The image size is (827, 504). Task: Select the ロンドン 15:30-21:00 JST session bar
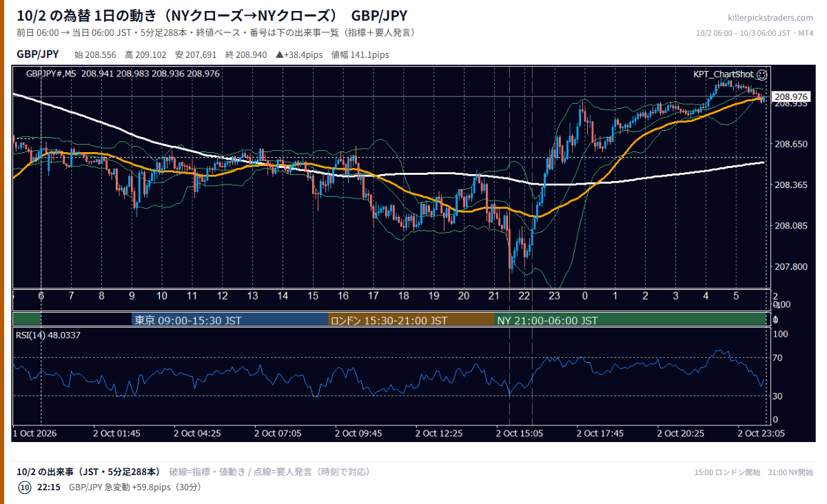pos(411,320)
